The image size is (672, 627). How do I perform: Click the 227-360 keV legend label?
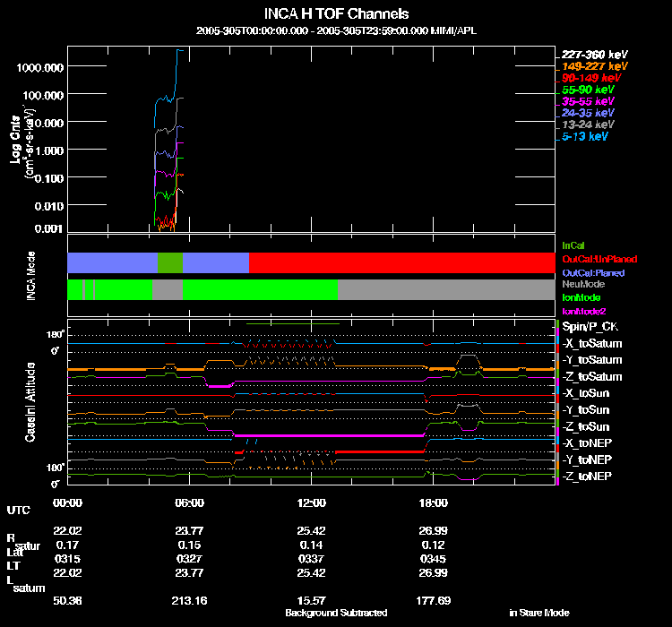[594, 55]
